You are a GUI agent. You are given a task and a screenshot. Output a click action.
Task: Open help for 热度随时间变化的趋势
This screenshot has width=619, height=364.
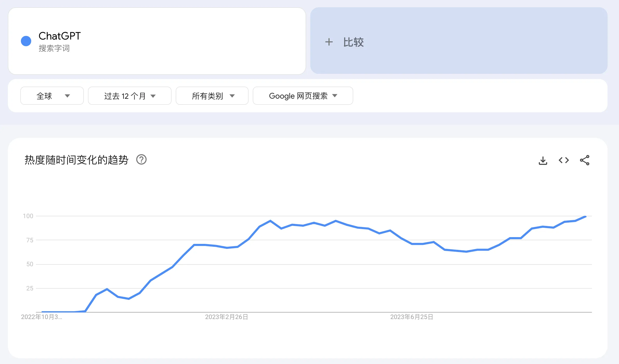141,160
